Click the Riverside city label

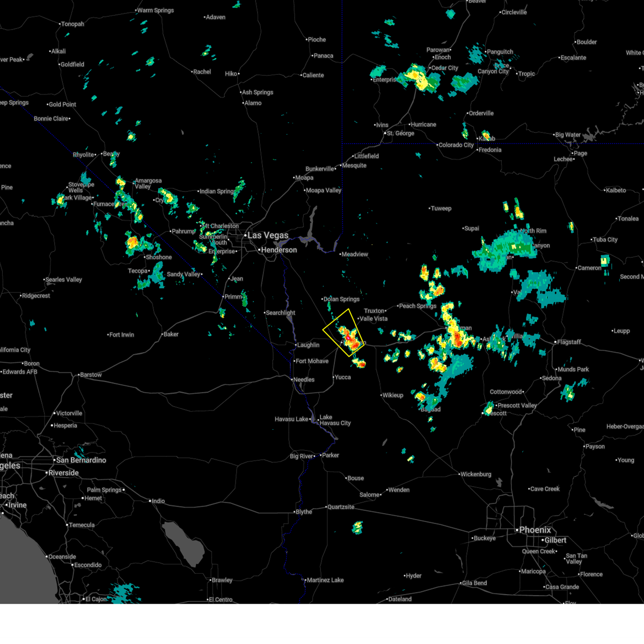[x=63, y=473]
